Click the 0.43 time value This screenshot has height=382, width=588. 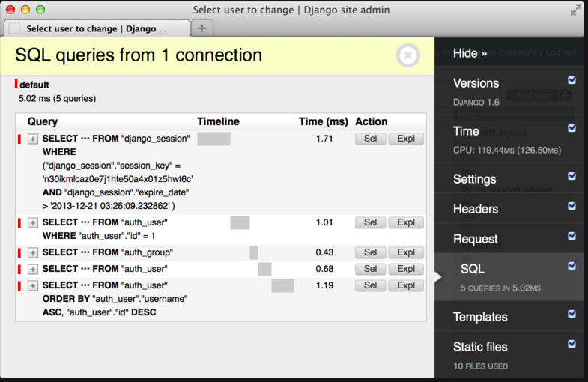[x=324, y=252]
